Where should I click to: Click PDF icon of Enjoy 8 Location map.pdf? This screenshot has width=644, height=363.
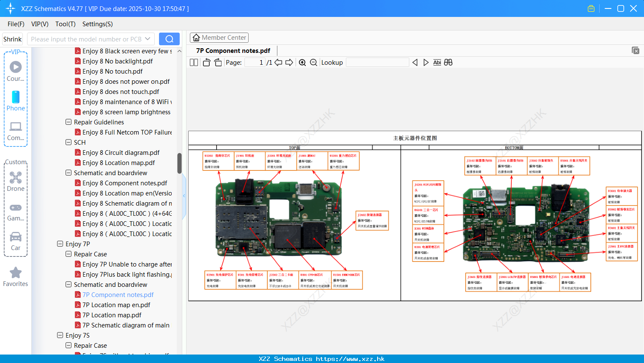[78, 162]
